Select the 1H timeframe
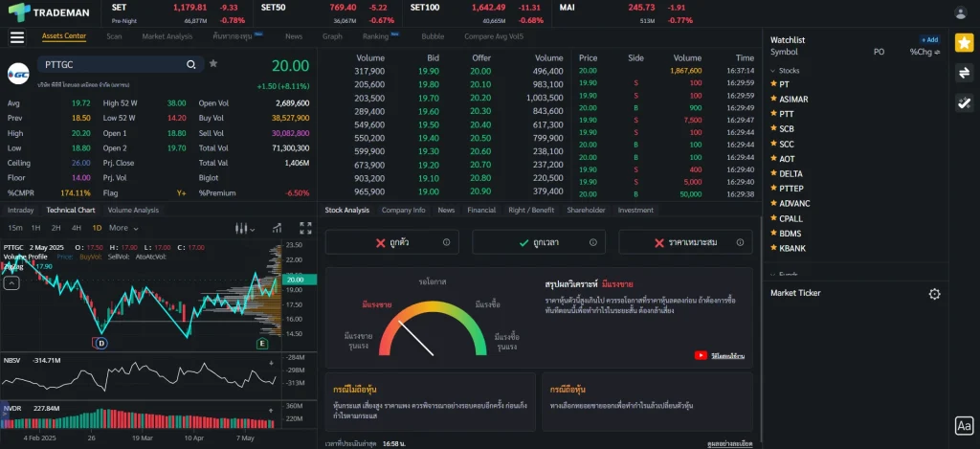The width and height of the screenshot is (980, 449). coord(35,228)
